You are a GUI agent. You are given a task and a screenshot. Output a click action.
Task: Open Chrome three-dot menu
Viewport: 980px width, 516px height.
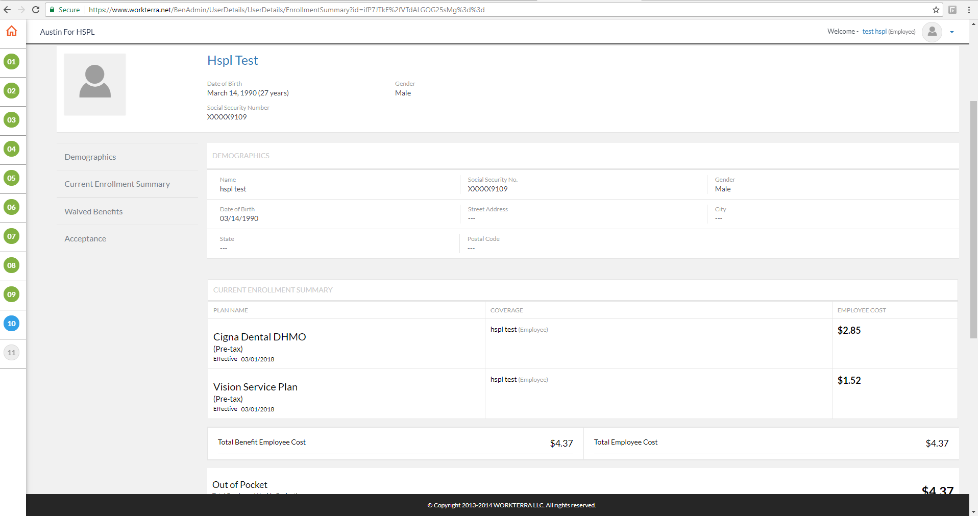pyautogui.click(x=969, y=10)
